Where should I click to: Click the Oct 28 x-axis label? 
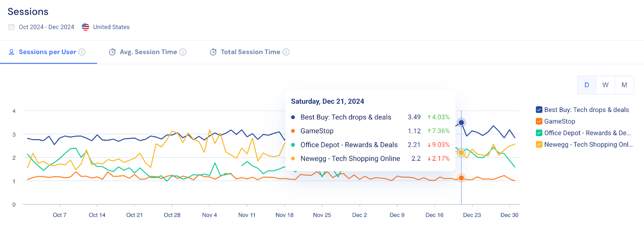pos(172,215)
